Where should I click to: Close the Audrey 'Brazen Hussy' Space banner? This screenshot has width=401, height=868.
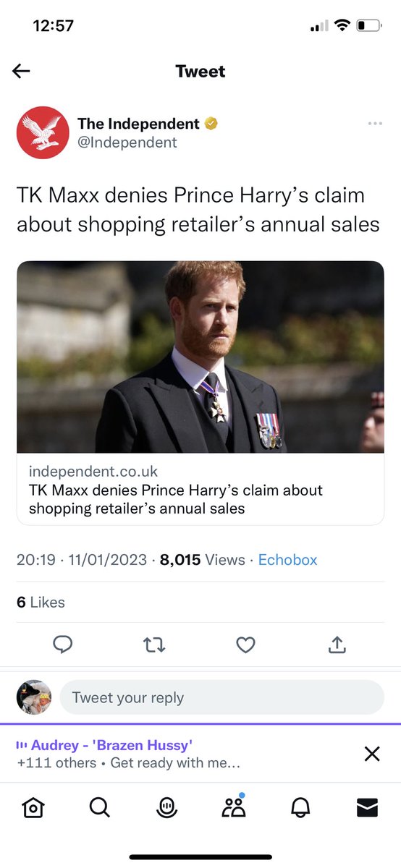pos(372,754)
